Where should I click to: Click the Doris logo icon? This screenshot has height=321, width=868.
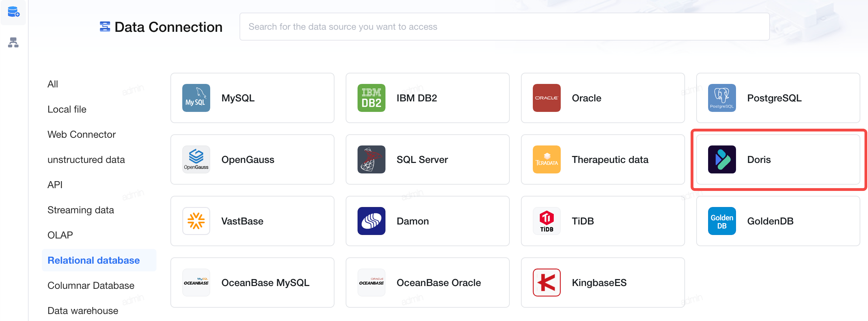pos(722,159)
